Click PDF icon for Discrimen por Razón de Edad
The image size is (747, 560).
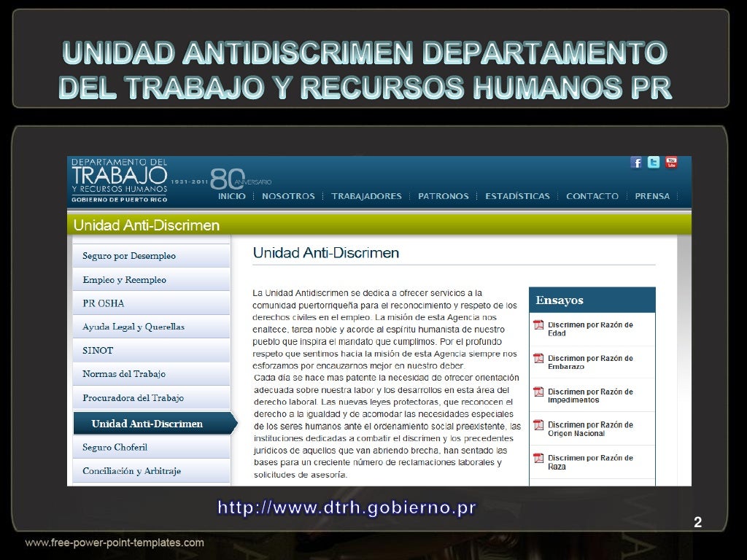click(538, 325)
